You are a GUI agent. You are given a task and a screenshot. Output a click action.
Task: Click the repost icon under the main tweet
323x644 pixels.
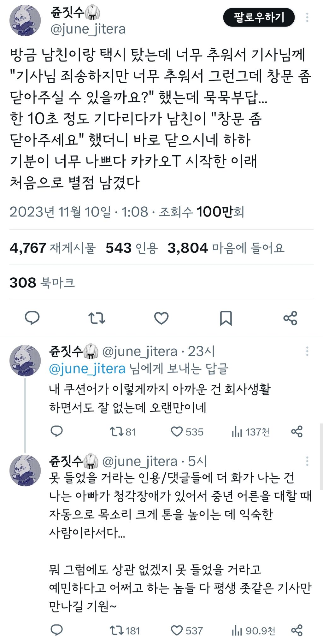tap(97, 319)
